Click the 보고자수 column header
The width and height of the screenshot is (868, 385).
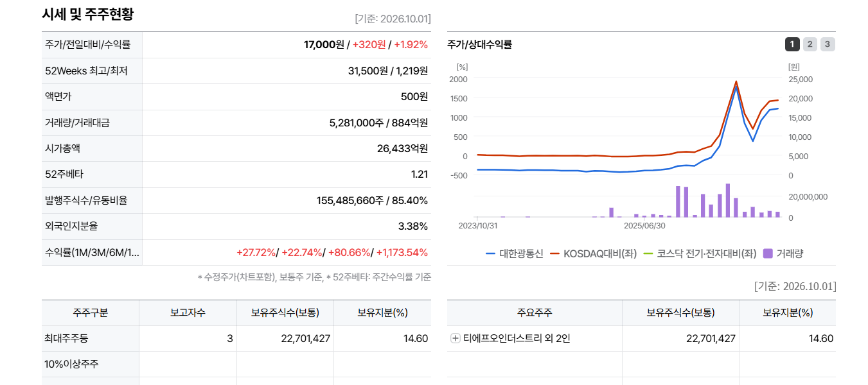pyautogui.click(x=188, y=312)
